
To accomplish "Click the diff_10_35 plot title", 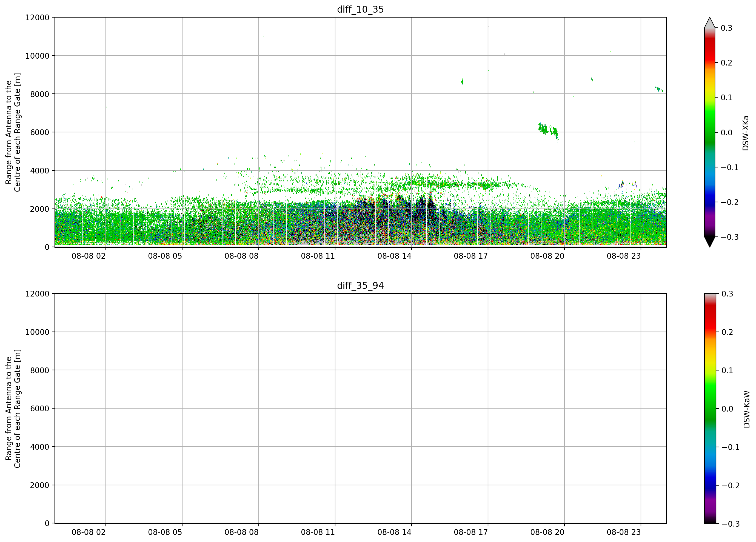I will pos(360,9).
